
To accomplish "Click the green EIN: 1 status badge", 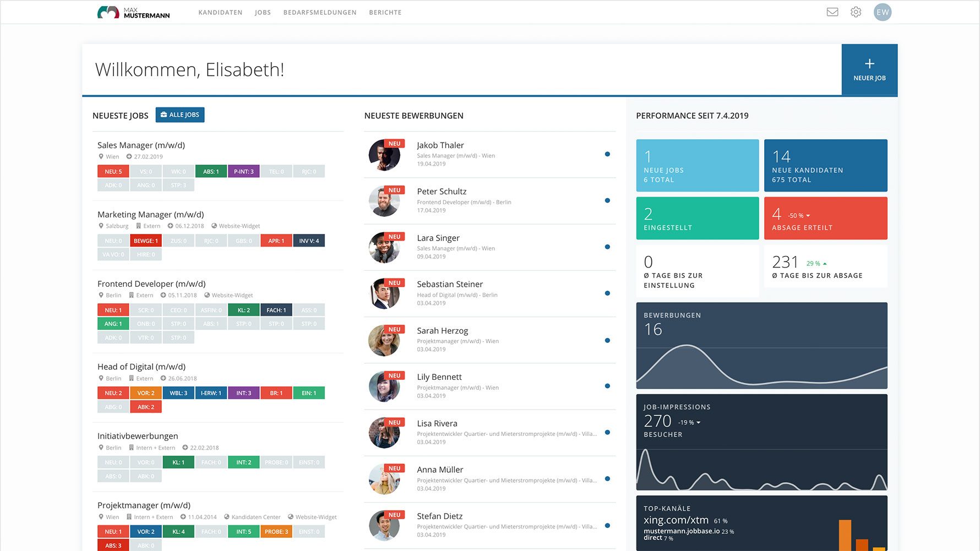I will [309, 393].
